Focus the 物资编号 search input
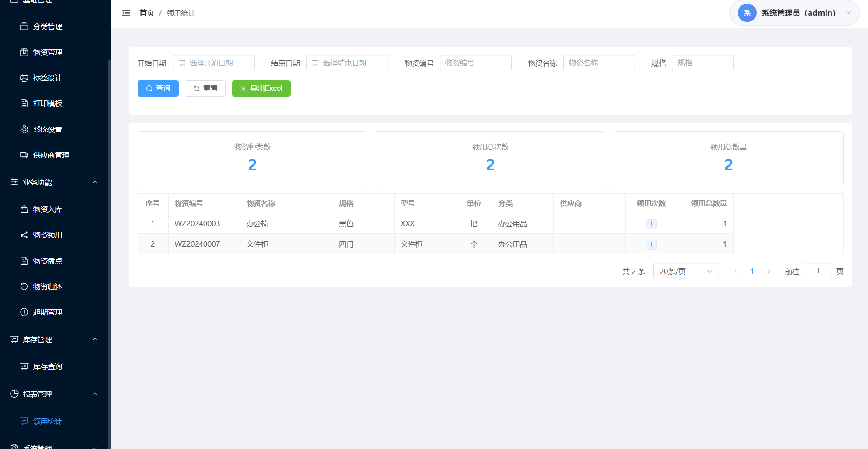Image resolution: width=868 pixels, height=449 pixels. [x=476, y=63]
